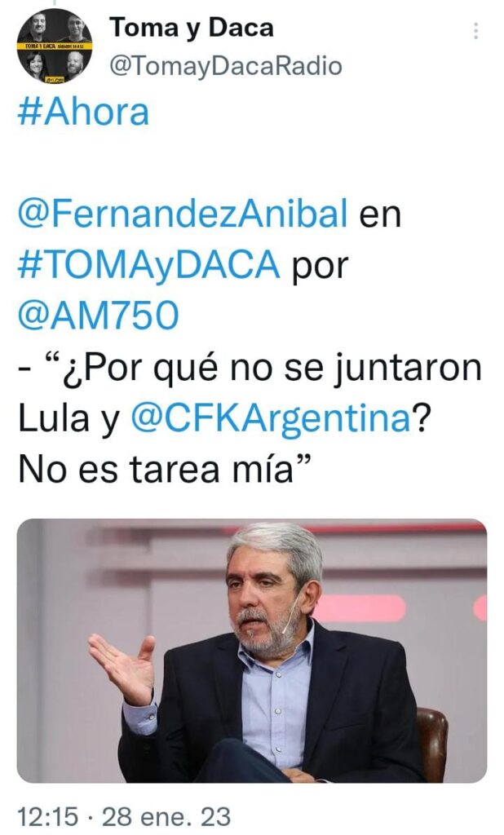Click the word 'Lula' in the tweet

coord(54,418)
